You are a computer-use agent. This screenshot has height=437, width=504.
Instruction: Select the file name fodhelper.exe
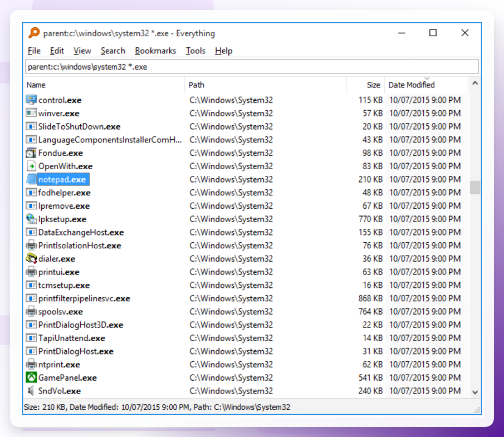click(64, 193)
